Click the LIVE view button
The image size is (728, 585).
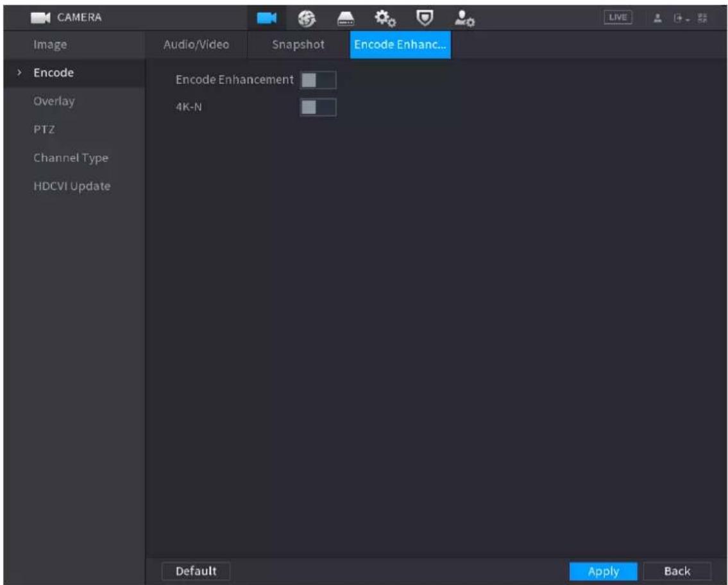pyautogui.click(x=618, y=18)
